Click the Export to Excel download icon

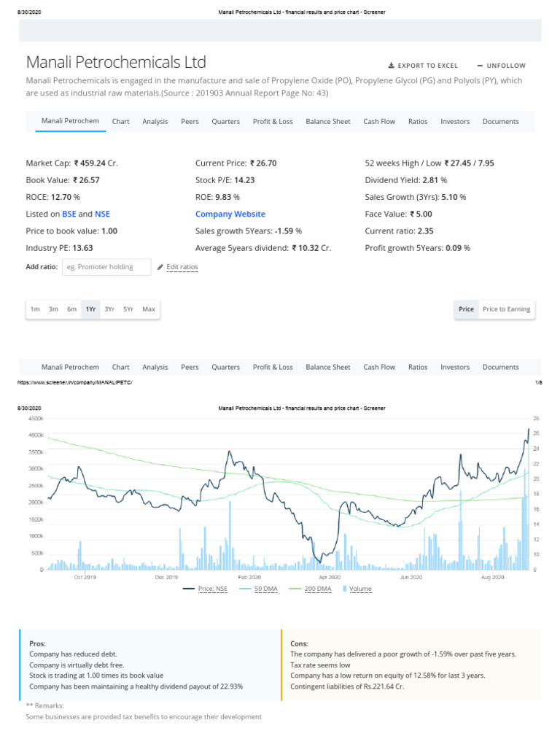[391, 66]
